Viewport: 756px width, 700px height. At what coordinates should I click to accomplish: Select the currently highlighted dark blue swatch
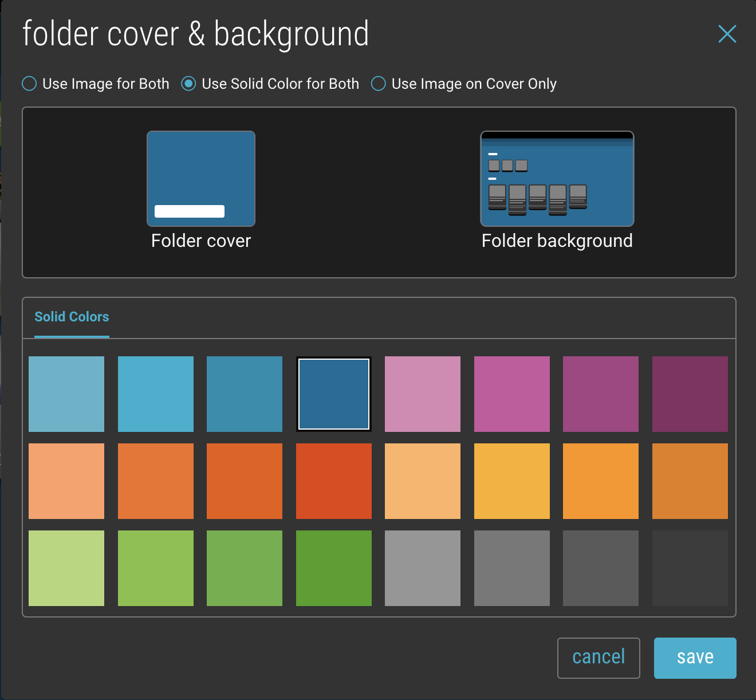[334, 394]
